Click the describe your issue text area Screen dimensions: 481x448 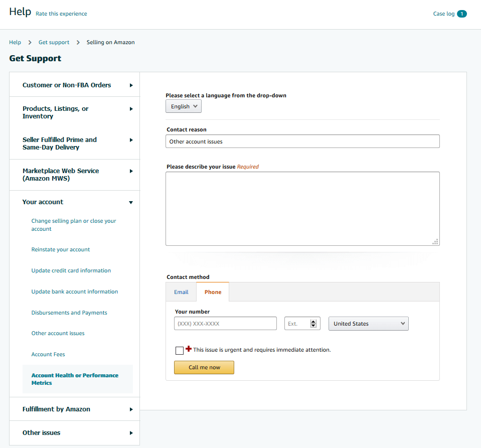click(302, 209)
